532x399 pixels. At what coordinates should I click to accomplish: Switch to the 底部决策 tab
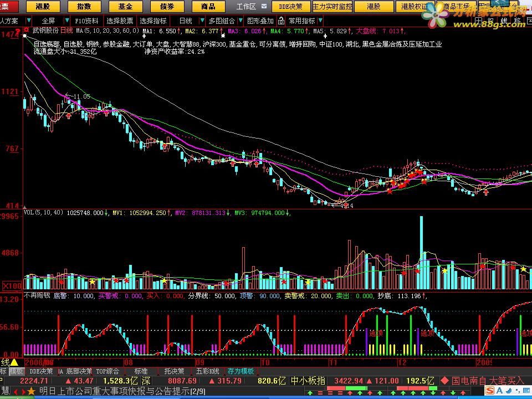coord(79,371)
